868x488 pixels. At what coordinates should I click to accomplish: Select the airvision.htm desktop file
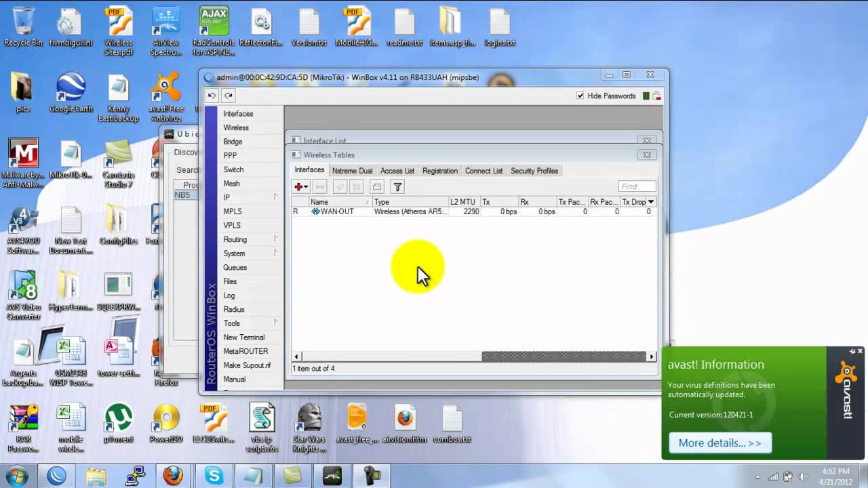pyautogui.click(x=405, y=424)
